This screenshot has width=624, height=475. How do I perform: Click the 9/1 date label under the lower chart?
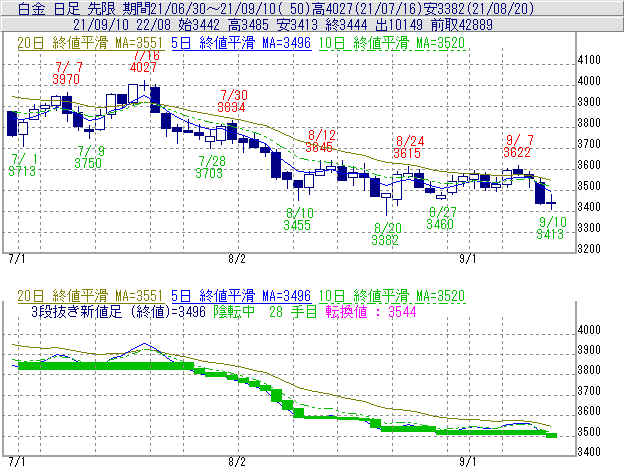tap(468, 462)
